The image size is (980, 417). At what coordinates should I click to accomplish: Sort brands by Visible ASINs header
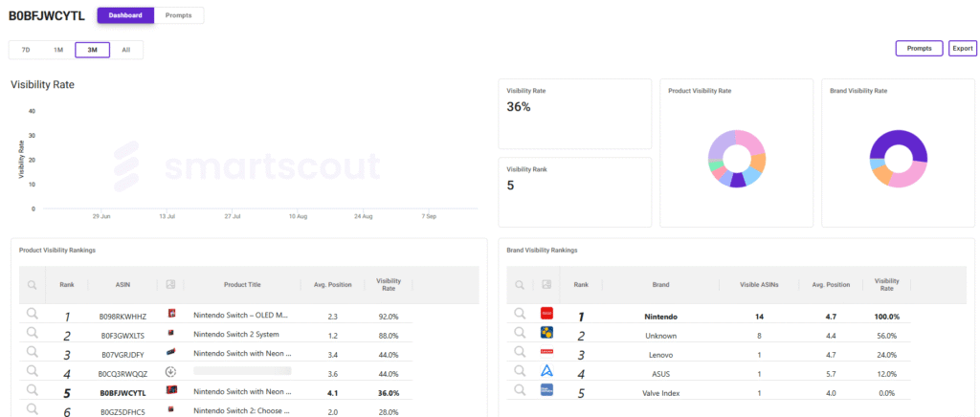point(759,285)
